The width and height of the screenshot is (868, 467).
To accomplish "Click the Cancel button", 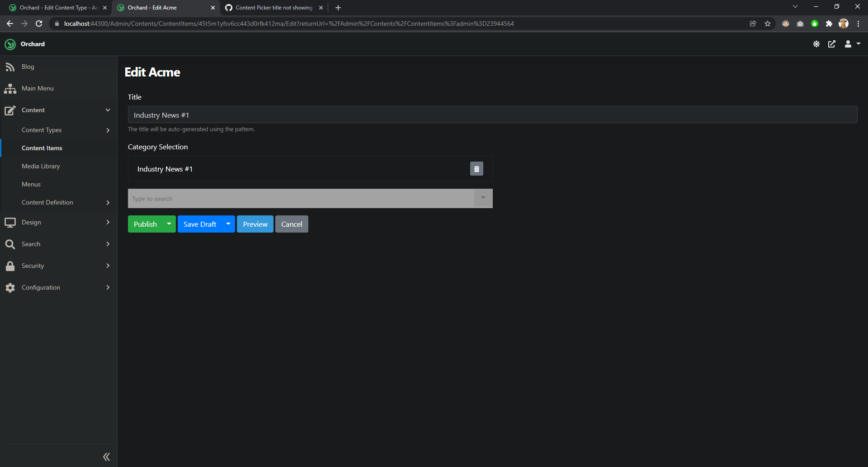I will [292, 224].
